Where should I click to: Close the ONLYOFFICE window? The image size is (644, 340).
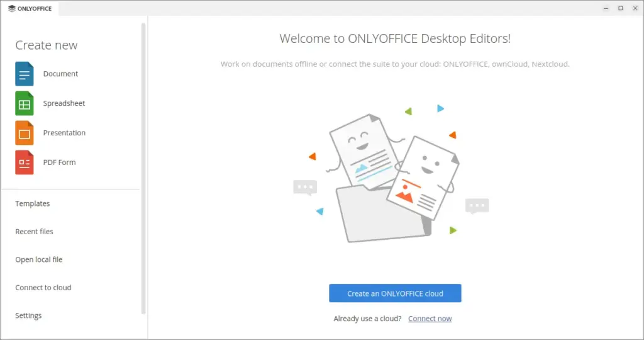635,8
